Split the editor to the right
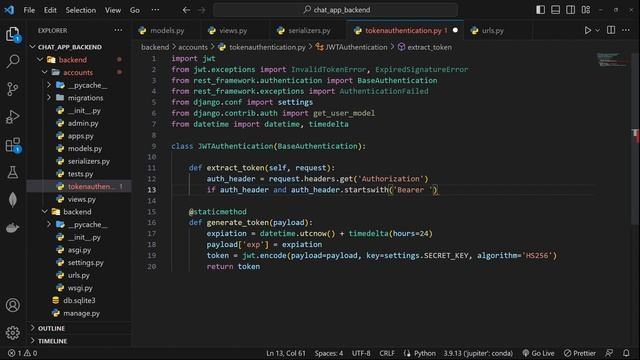This screenshot has width=640, height=360. (x=611, y=30)
